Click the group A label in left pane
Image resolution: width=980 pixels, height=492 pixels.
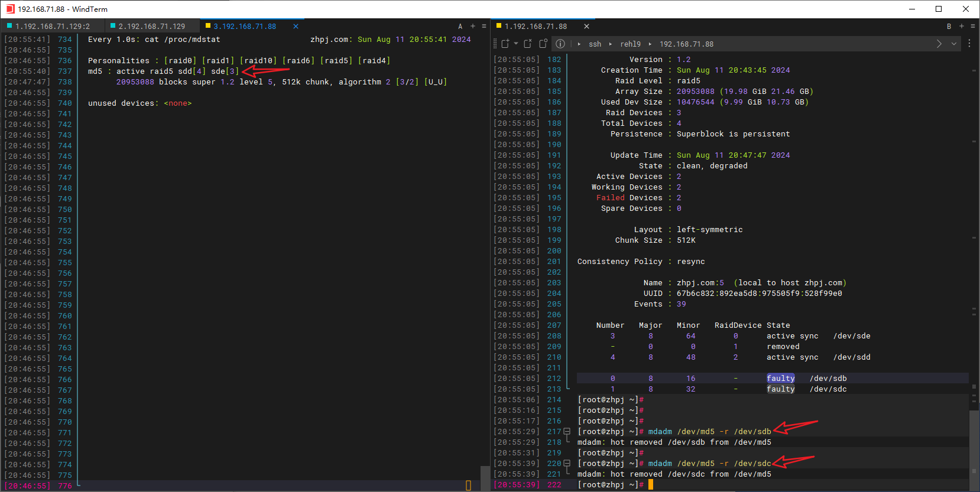(x=460, y=27)
